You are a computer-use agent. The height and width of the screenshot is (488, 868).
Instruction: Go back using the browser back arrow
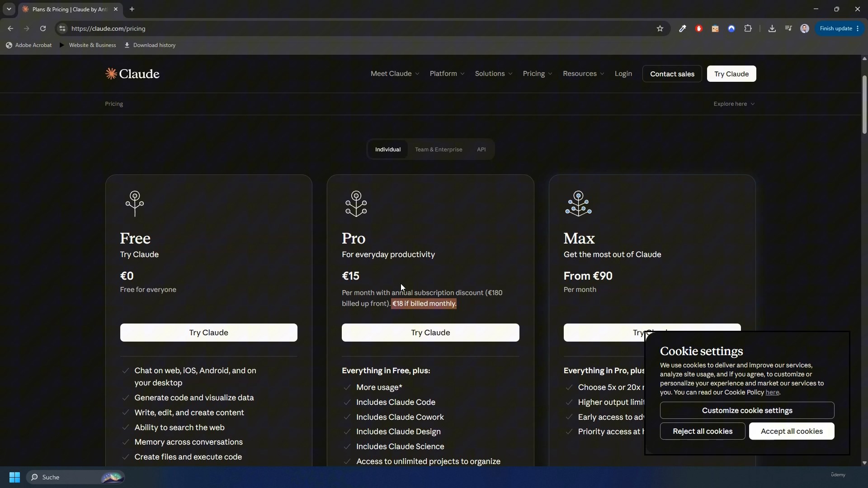click(10, 28)
